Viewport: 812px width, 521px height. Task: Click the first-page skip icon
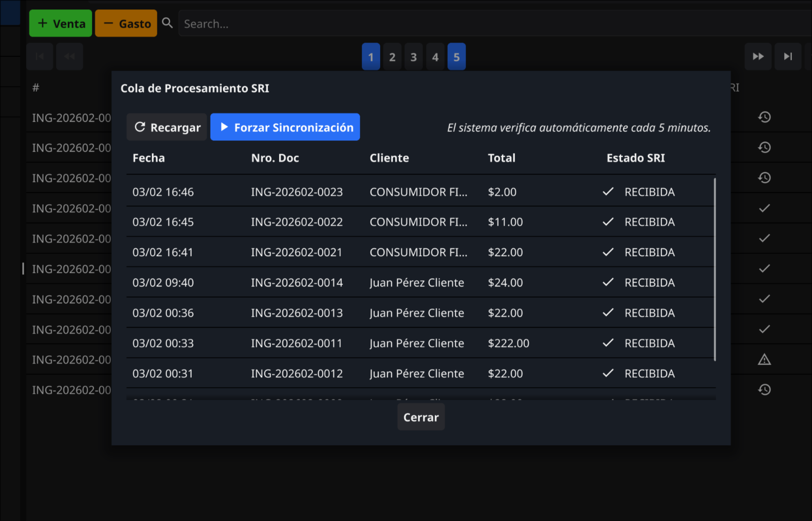(x=40, y=57)
